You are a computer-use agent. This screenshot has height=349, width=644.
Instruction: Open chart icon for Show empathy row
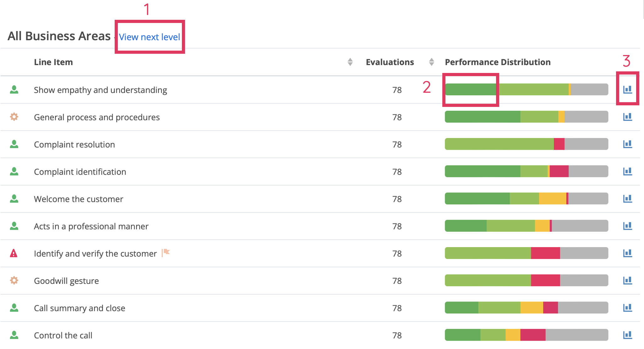(x=627, y=90)
